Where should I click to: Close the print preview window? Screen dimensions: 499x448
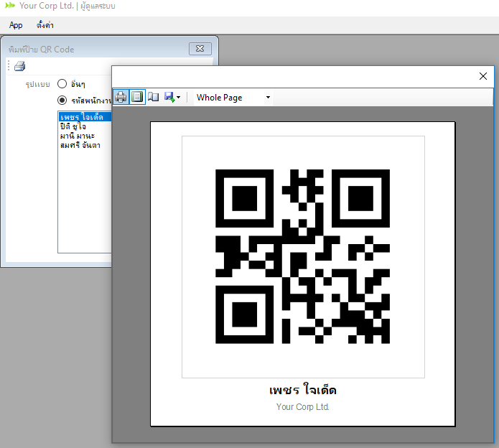pyautogui.click(x=482, y=76)
